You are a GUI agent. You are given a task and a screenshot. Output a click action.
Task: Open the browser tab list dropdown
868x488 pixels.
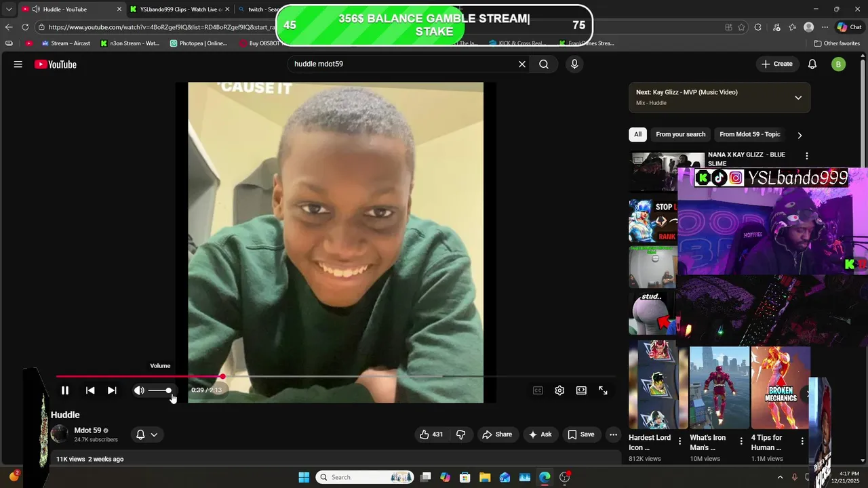tap(8, 9)
